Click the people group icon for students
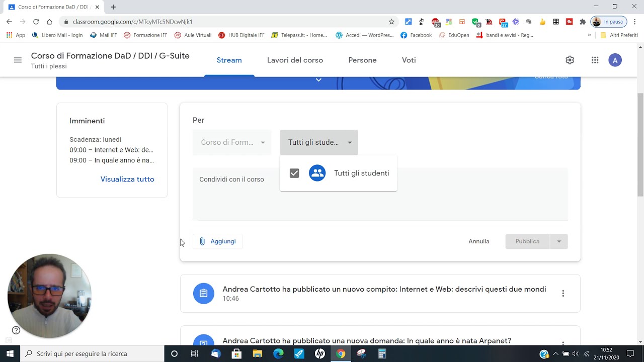The height and width of the screenshot is (362, 644). pyautogui.click(x=317, y=173)
